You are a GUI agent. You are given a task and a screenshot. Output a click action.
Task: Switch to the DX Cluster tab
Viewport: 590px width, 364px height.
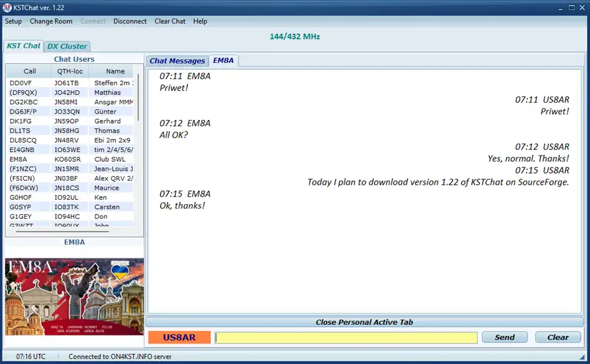click(x=67, y=46)
